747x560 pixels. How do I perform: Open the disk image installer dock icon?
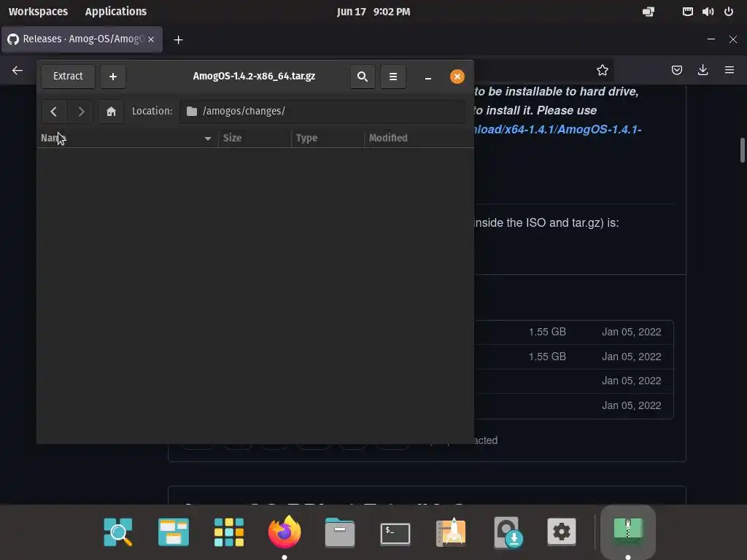point(508,532)
